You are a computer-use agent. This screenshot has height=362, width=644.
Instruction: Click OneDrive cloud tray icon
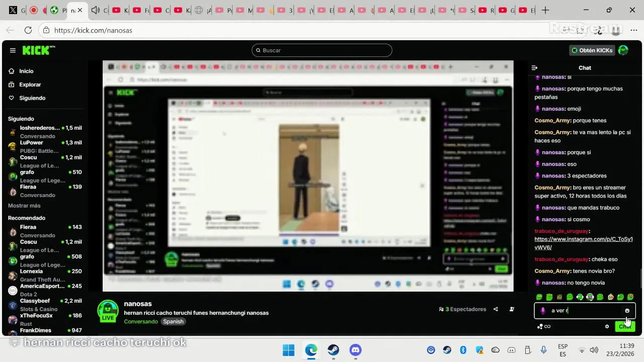(x=496, y=350)
